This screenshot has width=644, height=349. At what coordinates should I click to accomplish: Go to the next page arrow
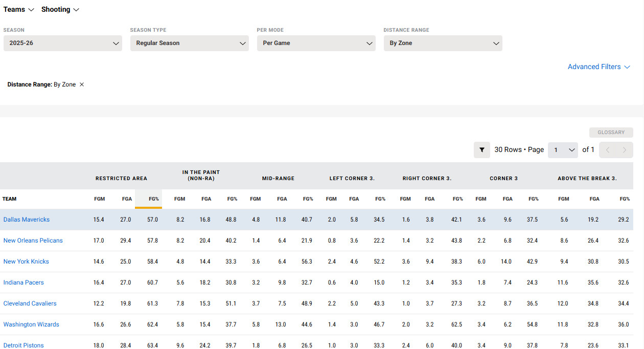(625, 150)
